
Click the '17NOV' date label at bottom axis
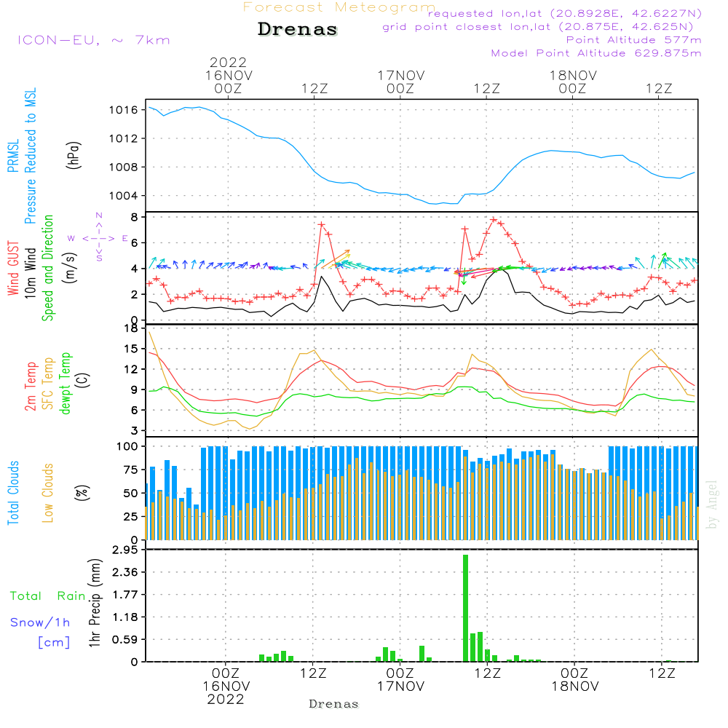click(400, 687)
